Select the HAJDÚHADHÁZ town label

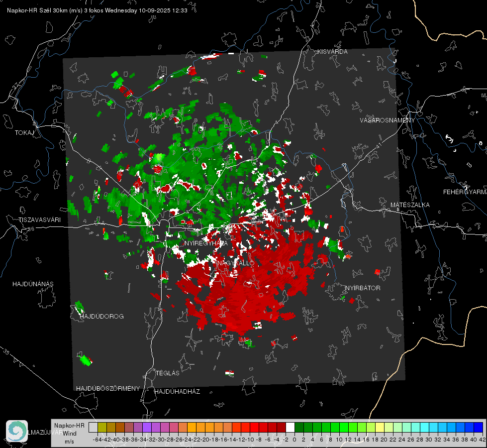(177, 392)
